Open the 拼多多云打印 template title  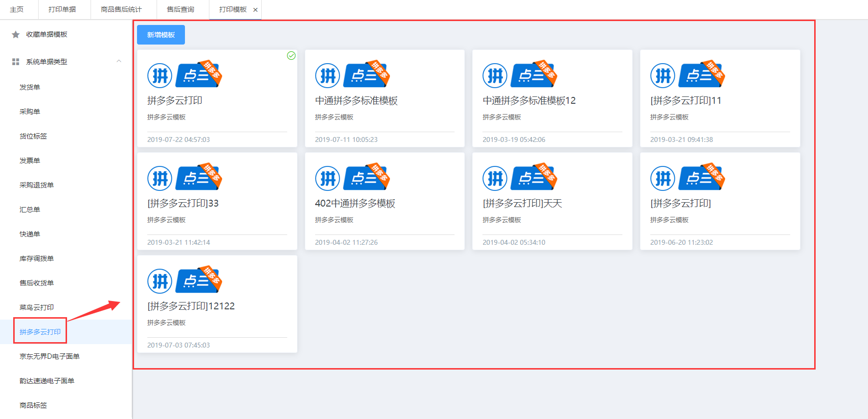[x=175, y=100]
